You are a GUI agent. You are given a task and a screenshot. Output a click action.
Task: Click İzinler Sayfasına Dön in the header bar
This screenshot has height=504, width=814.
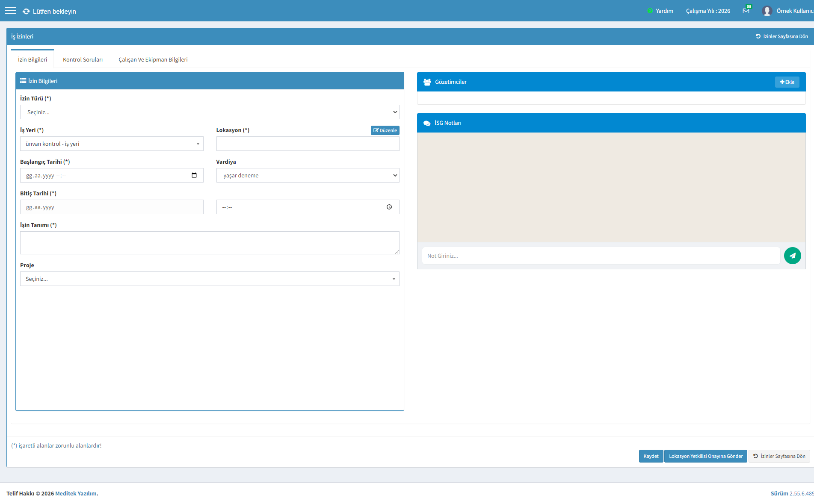point(781,36)
